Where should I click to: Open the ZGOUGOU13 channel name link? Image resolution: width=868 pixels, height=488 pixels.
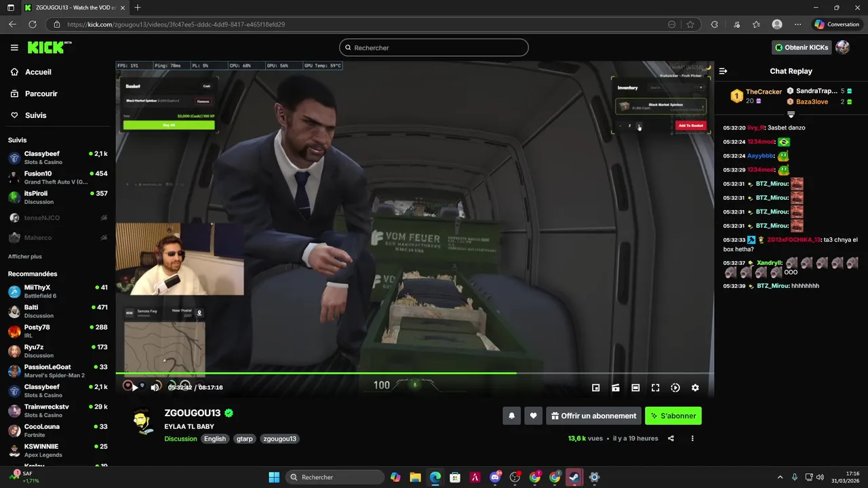click(x=193, y=413)
